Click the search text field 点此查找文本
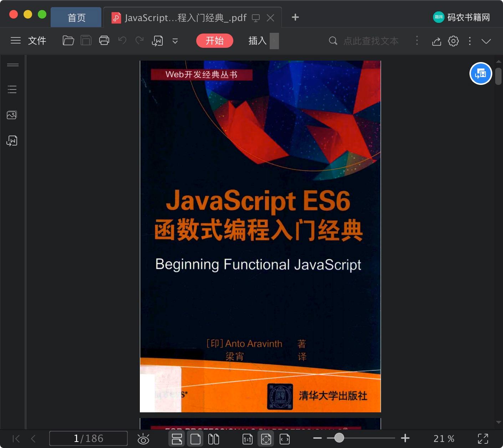 coord(371,41)
